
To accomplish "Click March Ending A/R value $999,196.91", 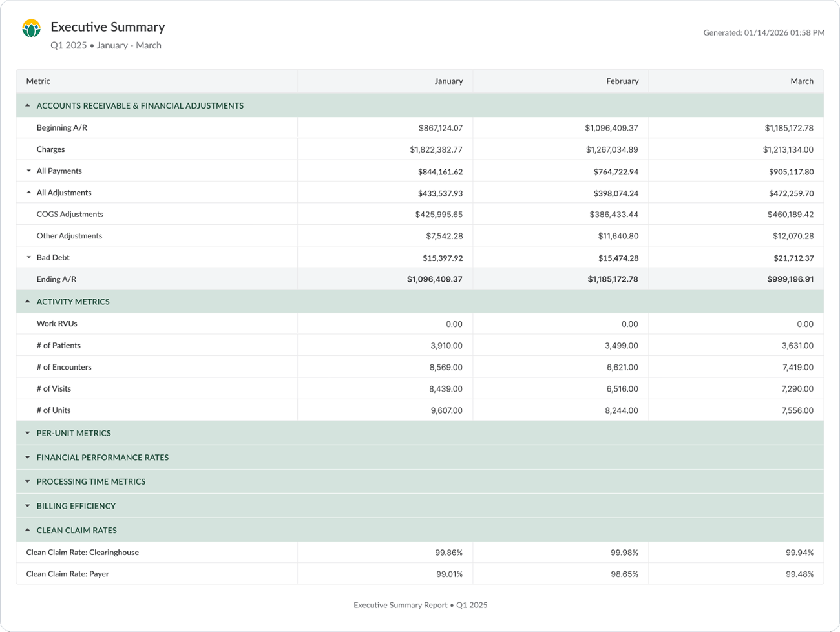I will [790, 279].
